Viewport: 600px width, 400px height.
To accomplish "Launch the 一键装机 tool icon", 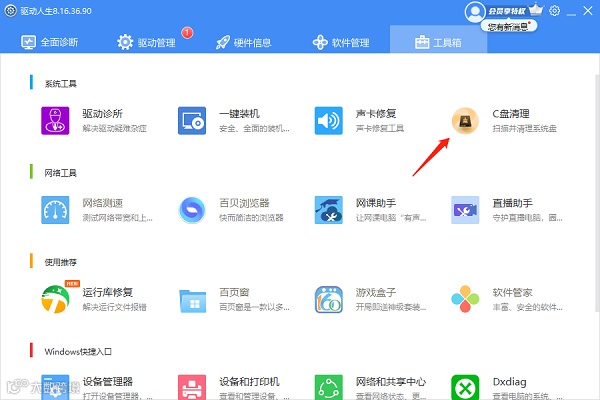I will click(192, 121).
